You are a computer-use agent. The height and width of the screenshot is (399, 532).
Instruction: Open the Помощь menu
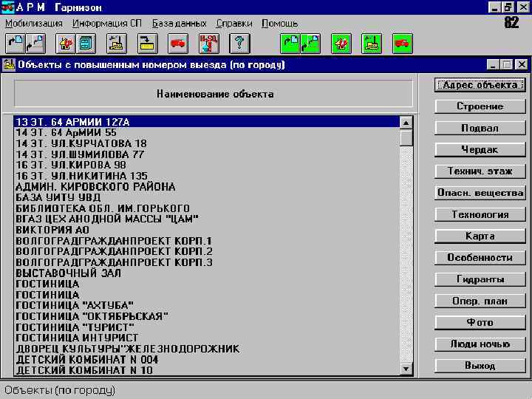tap(279, 24)
